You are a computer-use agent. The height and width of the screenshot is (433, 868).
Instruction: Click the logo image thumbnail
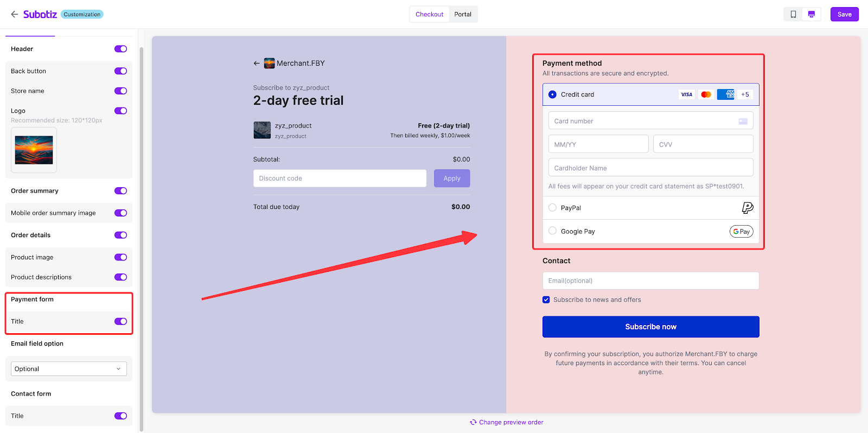click(34, 150)
